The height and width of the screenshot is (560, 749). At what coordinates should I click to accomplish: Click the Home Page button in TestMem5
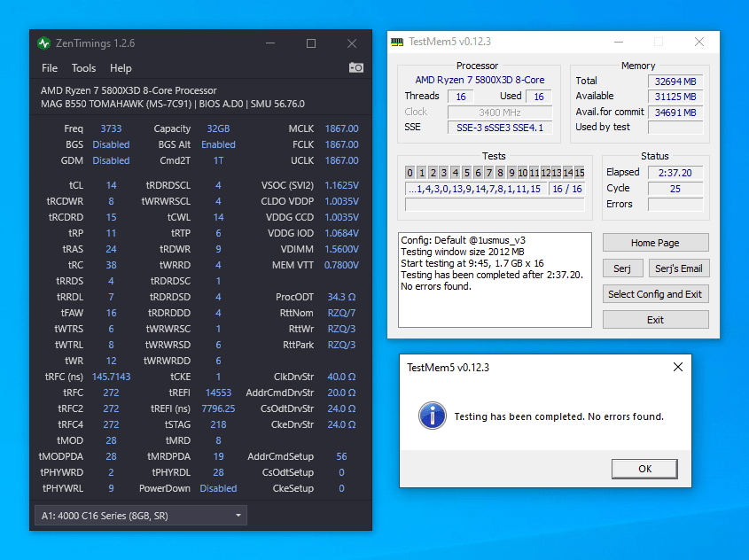655,243
